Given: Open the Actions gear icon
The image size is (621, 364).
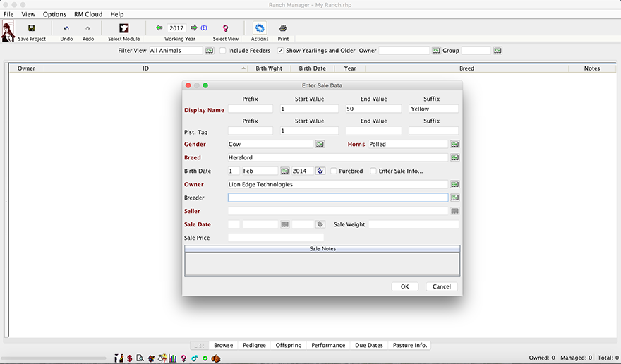Looking at the screenshot, I should coord(260,28).
